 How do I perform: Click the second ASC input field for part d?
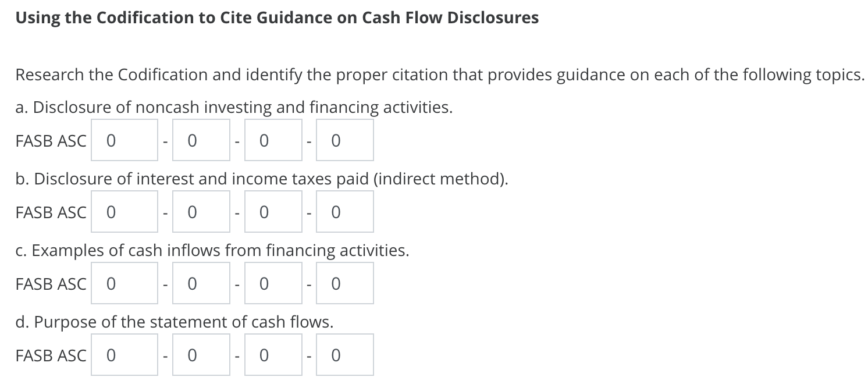point(200,354)
